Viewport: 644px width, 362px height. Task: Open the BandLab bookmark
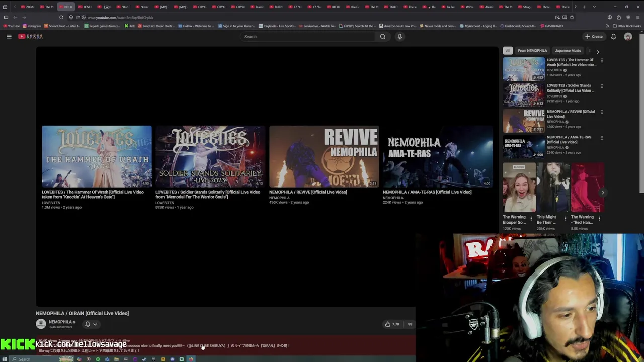tap(156, 26)
